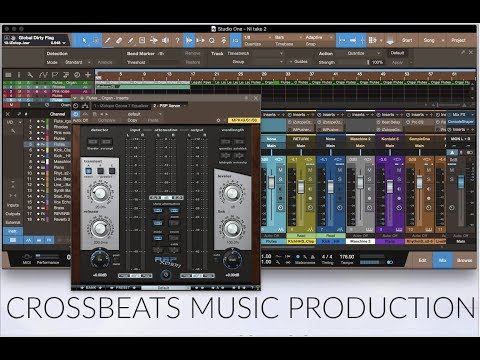Open the wrench track options icon
The height and width of the screenshot is (360, 480).
tap(30, 75)
